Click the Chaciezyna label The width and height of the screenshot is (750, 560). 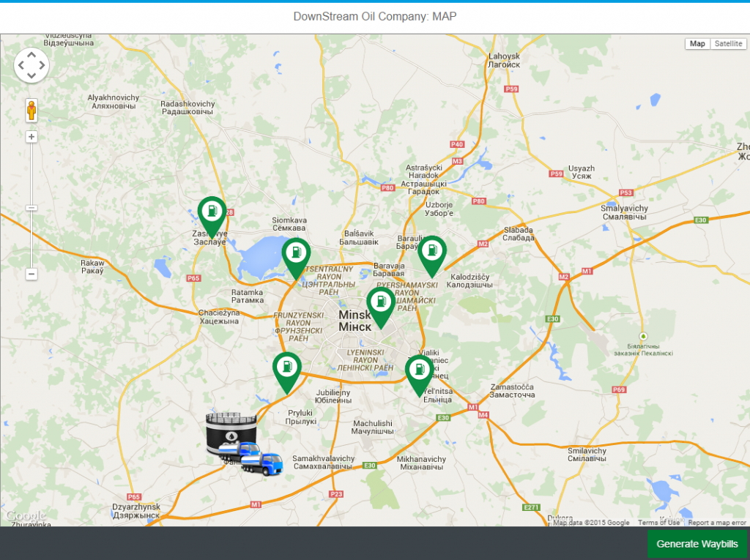(x=219, y=316)
